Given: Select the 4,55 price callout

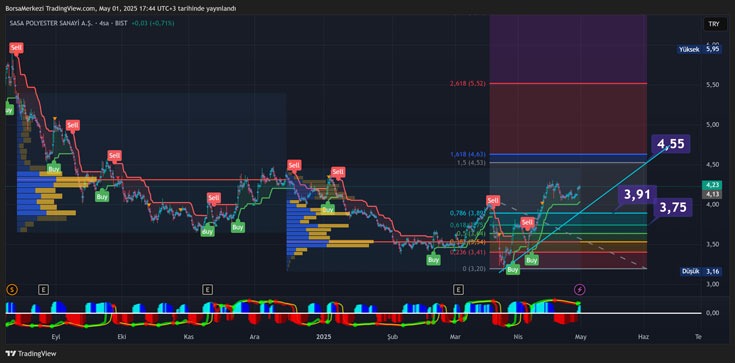Looking at the screenshot, I should click(670, 144).
